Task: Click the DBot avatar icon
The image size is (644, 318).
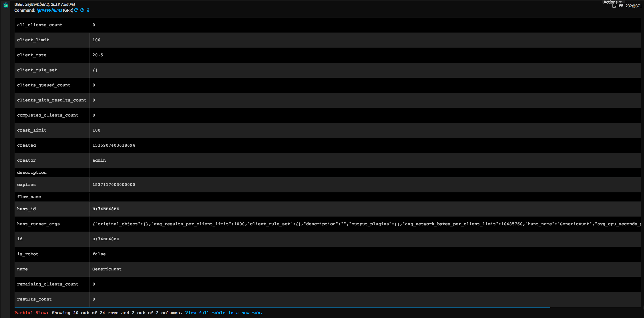Action: point(6,5)
